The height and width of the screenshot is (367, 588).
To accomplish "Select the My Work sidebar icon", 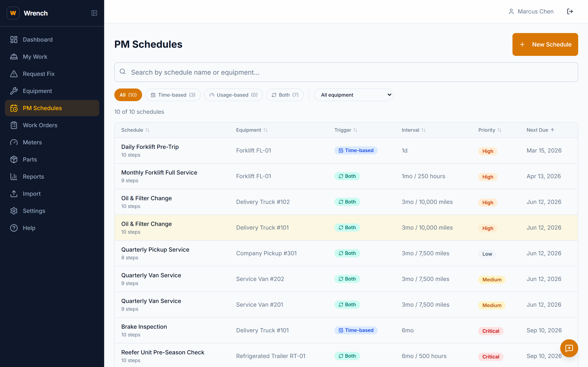I will pyautogui.click(x=14, y=56).
